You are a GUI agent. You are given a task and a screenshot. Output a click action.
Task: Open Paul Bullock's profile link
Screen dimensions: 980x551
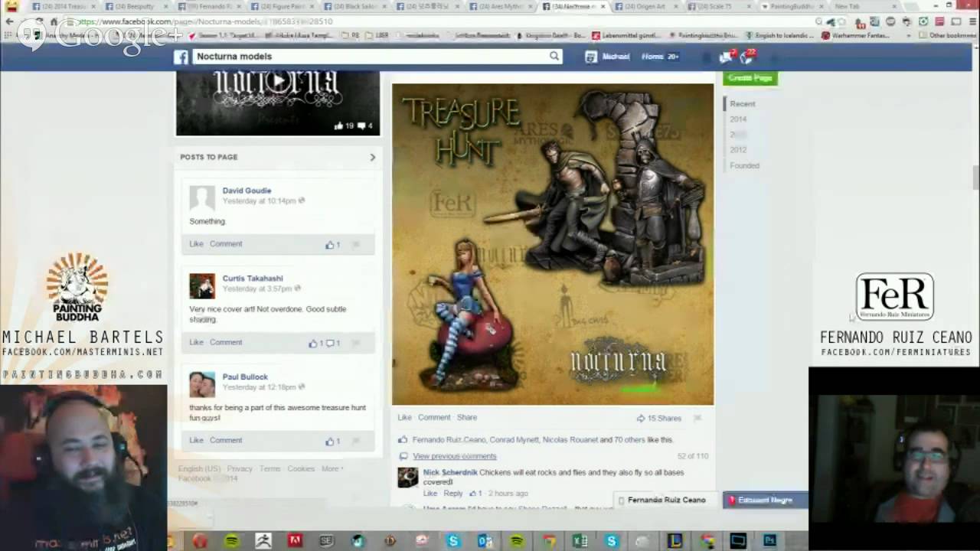coord(245,377)
